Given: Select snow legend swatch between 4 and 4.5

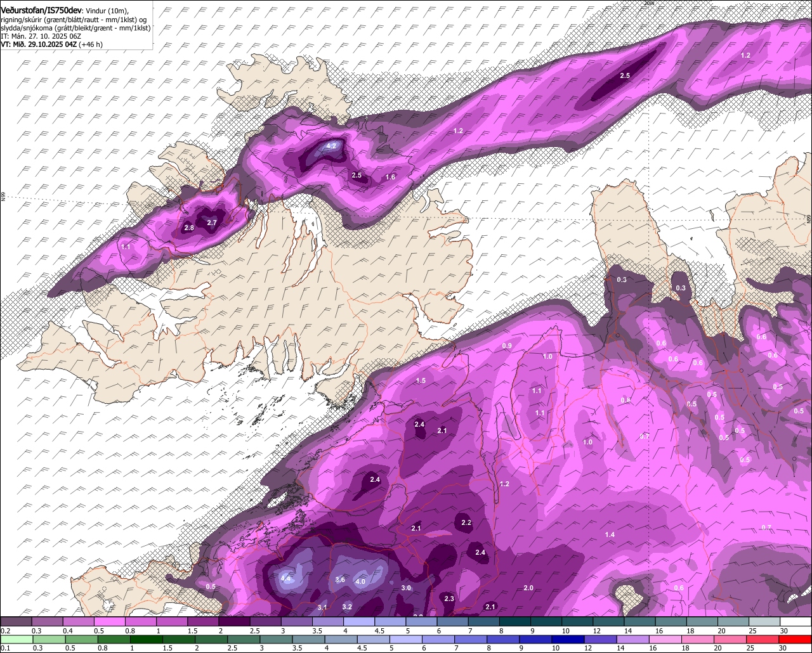Looking at the screenshot, I should coord(359,622).
